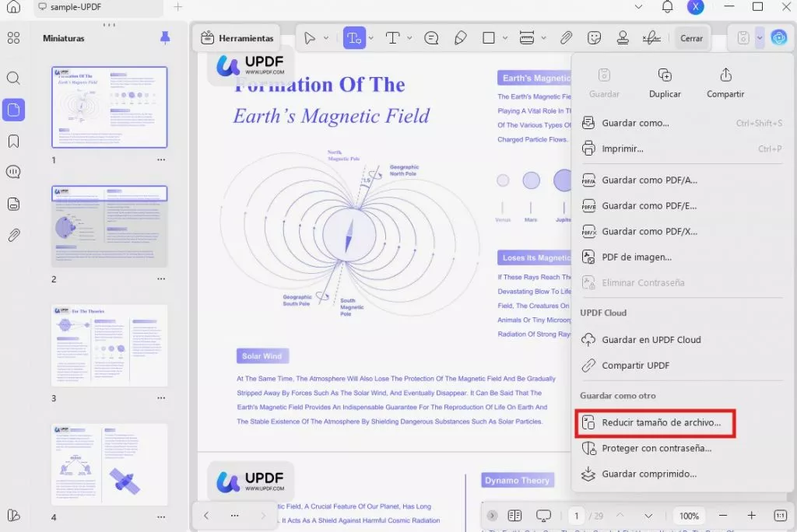Select the signature tool
797x532 pixels.
651,38
